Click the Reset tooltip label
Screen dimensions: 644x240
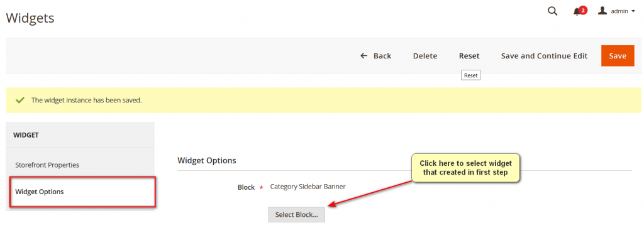click(470, 75)
